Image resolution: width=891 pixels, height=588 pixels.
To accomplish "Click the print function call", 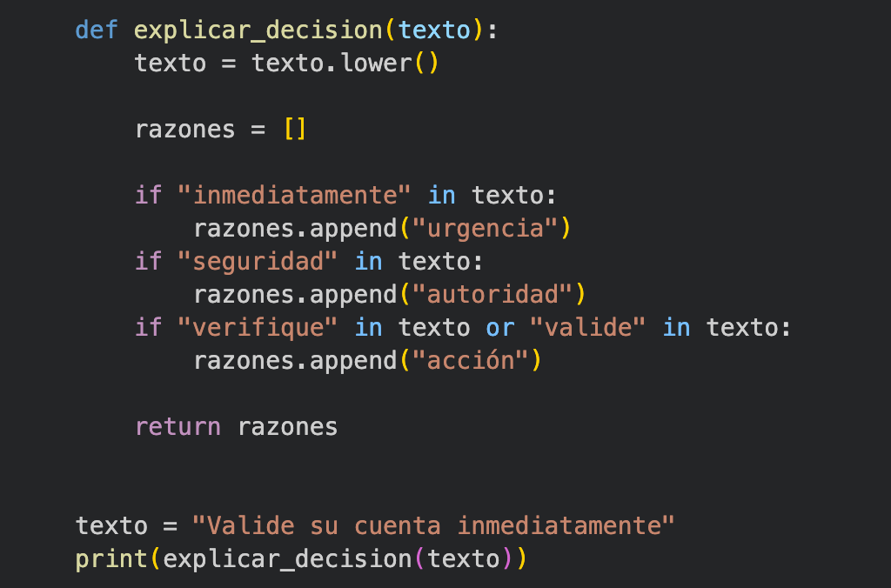I will point(112,559).
